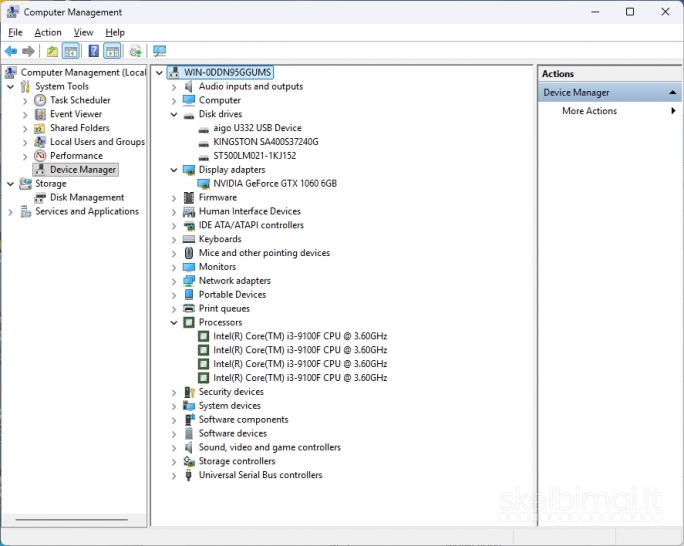Expand the System devices category
Screen dimensions: 684x546
[174, 406]
